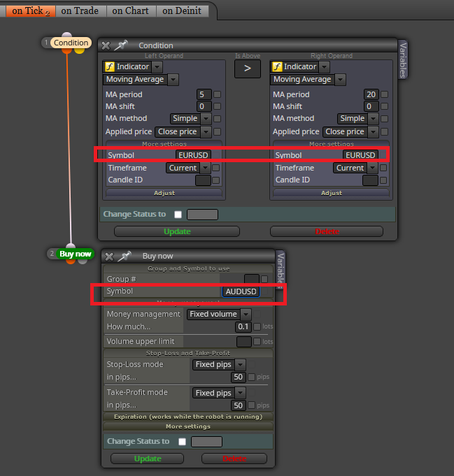This screenshot has height=476, width=454.
Task: Switch to the on Deinit tab
Action: [x=182, y=11]
